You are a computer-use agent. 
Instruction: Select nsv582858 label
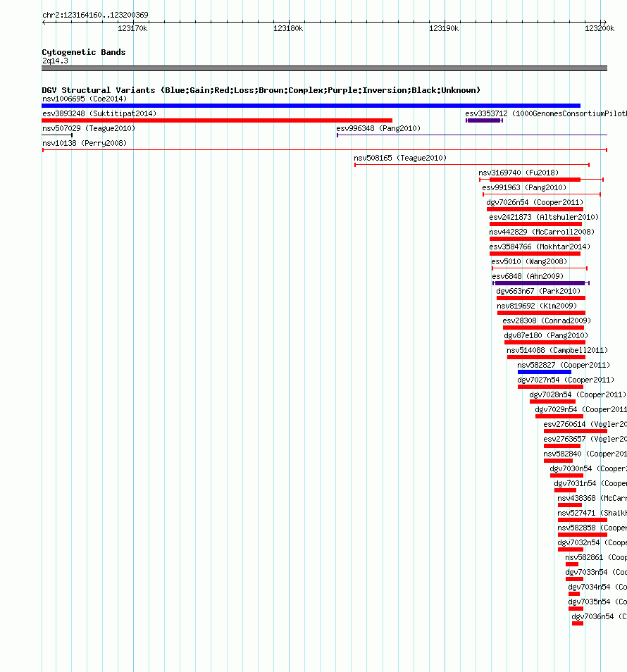point(592,528)
